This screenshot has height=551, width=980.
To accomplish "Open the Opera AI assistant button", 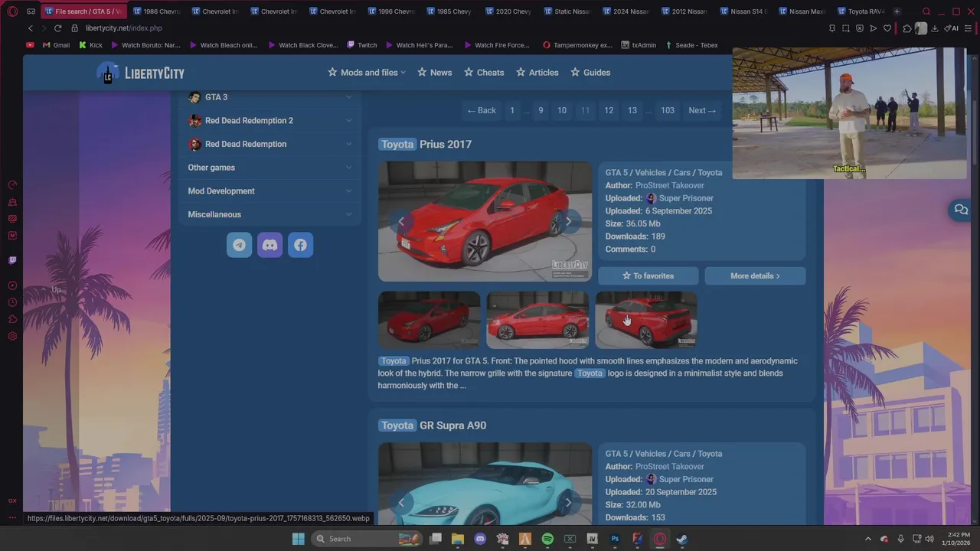I will [952, 28].
